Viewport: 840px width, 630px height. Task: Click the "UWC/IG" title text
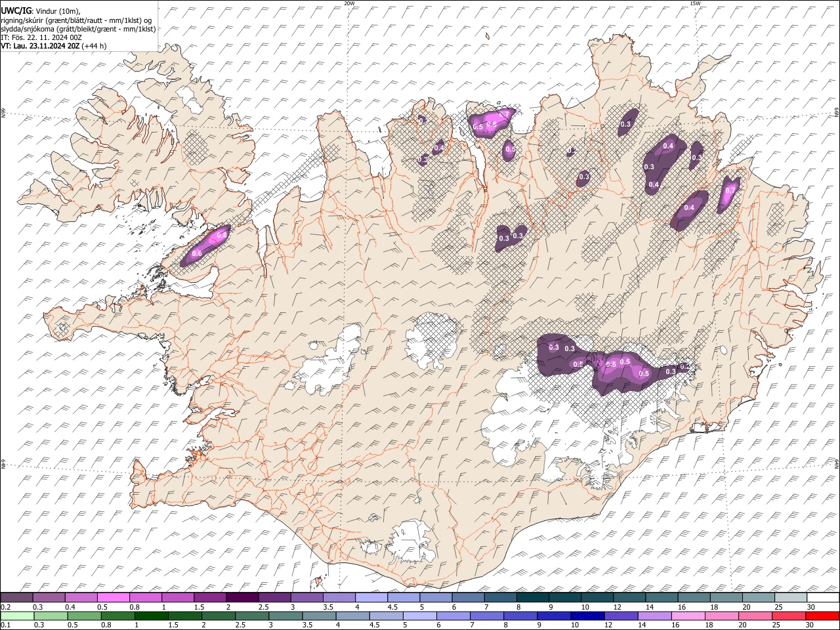tap(16, 11)
